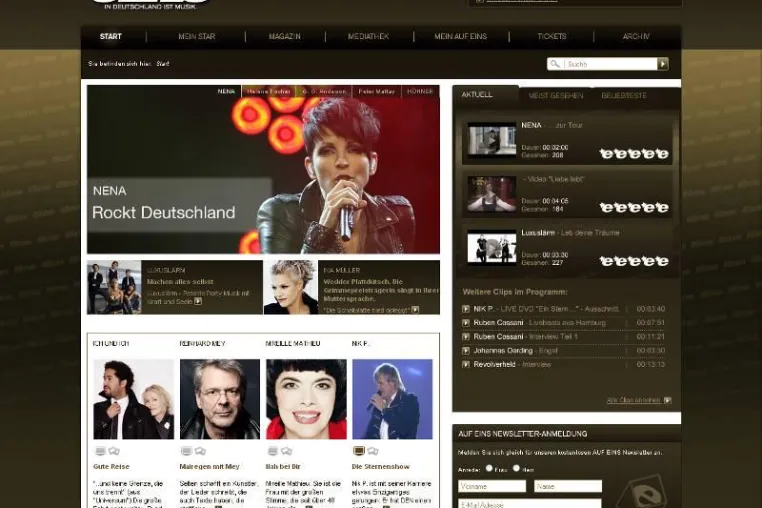The image size is (762, 508).
Task: Open the Die Sternenshow article headline
Action: click(381, 467)
